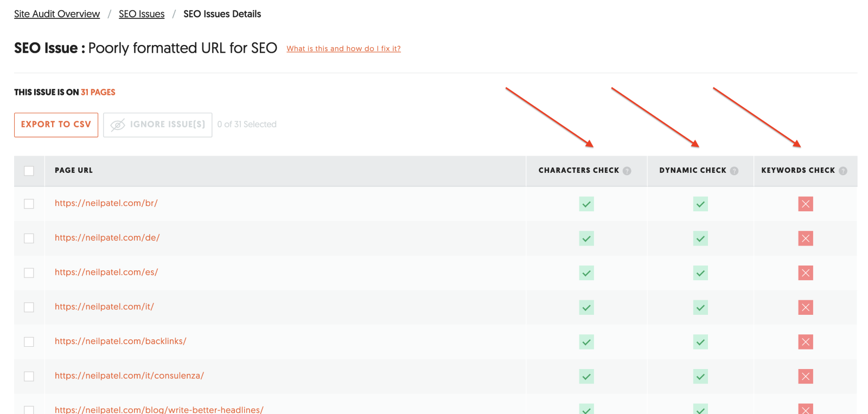Navigate to SEO Issues breadcrumb link
The height and width of the screenshot is (414, 868).
click(142, 14)
